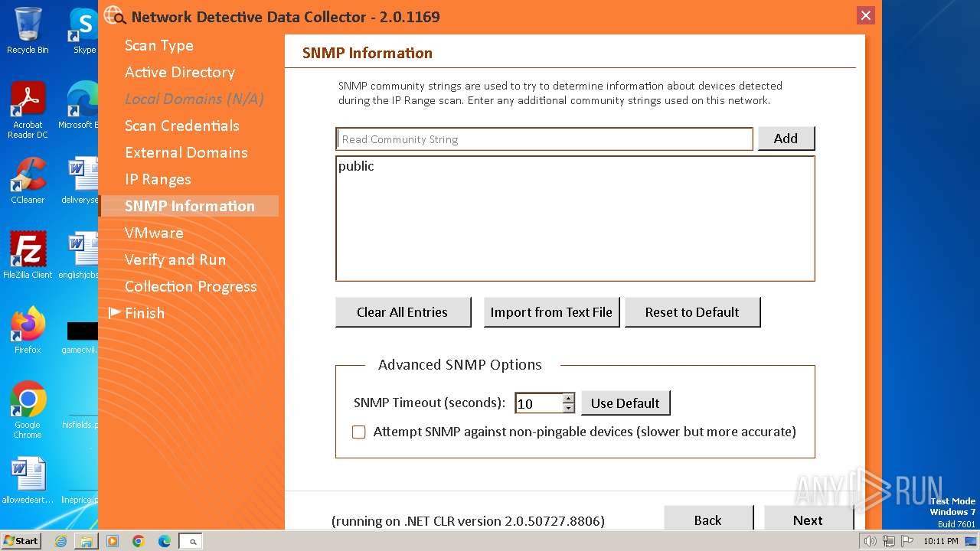Open Microsoft Edge desktop shortcut
This screenshot has width=980, height=551.
coord(79,106)
